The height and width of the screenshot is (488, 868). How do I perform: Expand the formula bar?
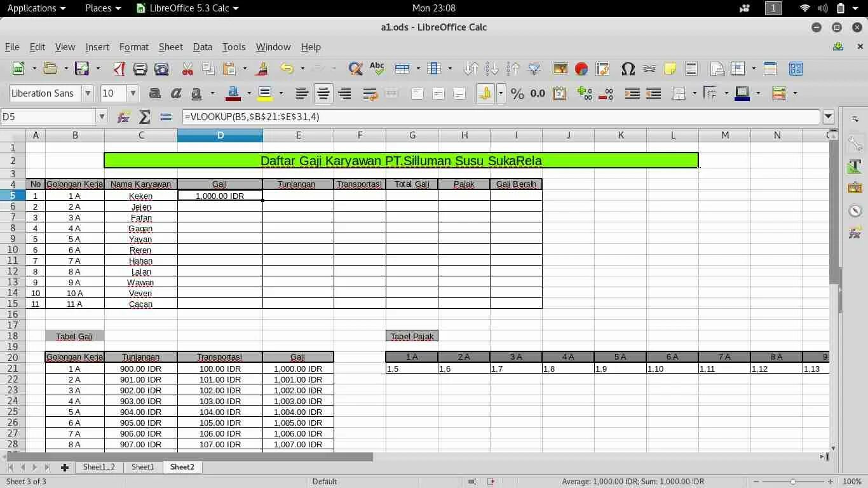828,117
